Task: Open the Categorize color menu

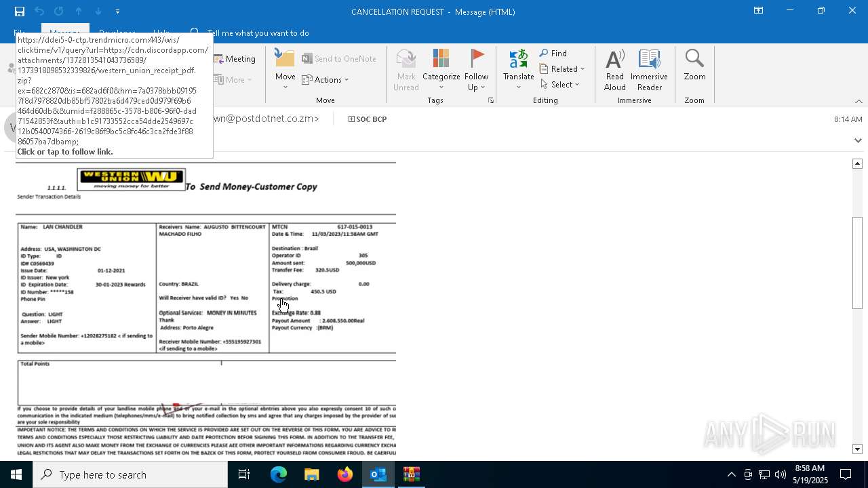Action: pos(441,70)
